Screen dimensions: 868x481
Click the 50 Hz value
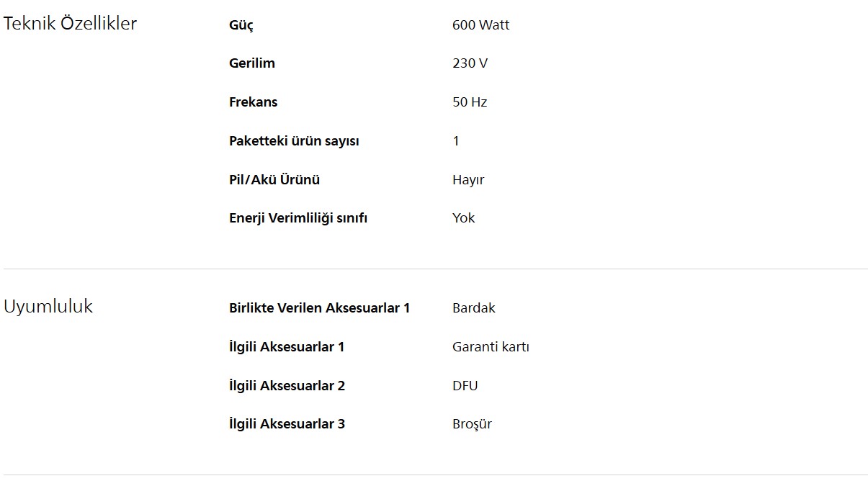coord(470,102)
